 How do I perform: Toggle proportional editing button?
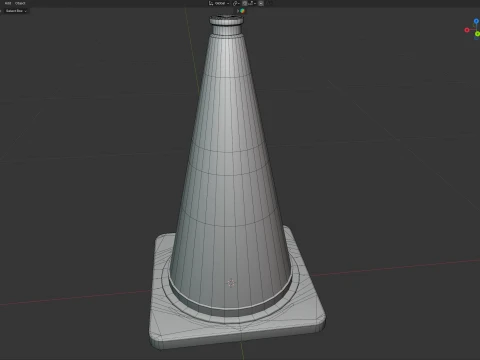click(261, 3)
